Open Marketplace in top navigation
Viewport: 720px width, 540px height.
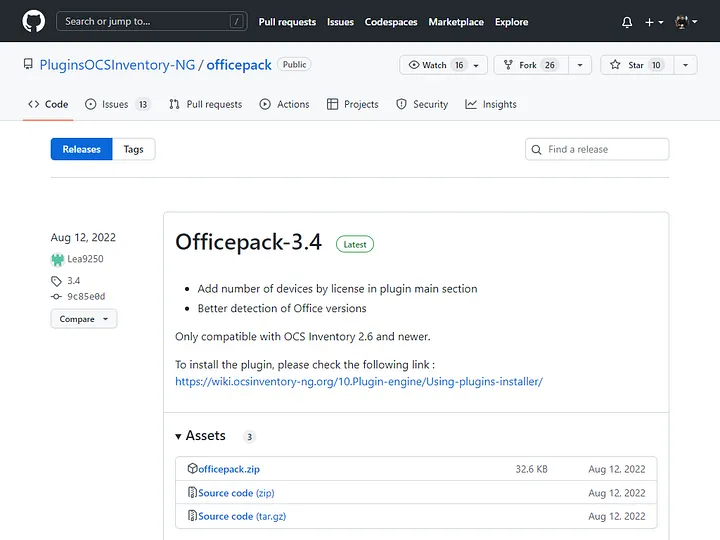click(x=456, y=22)
